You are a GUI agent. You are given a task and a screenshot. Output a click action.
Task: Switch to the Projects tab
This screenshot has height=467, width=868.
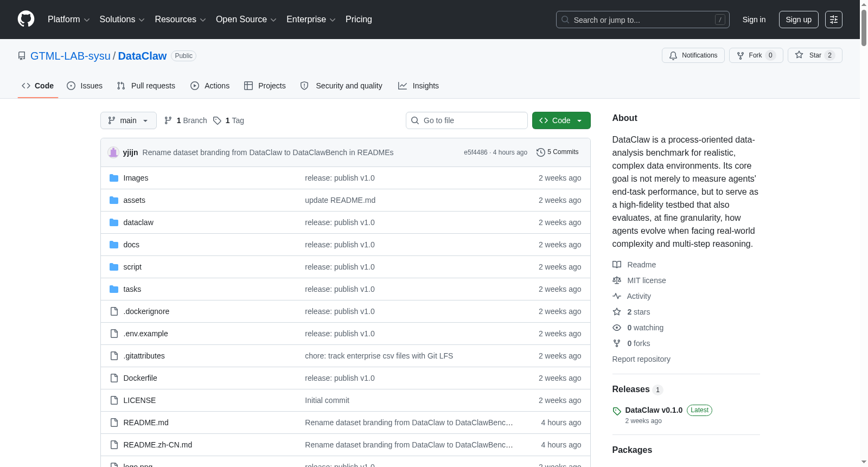click(x=265, y=86)
